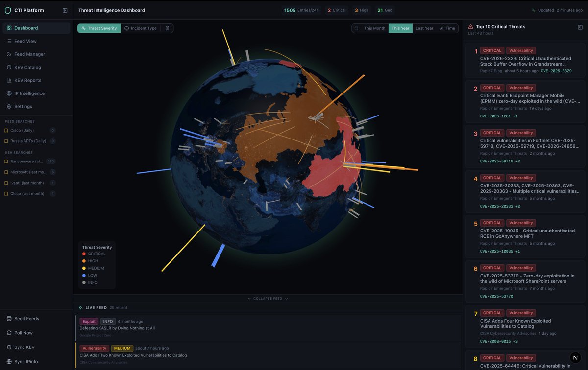
Task: Click the bookmark icon next to Ivanti (last month)
Action: pyautogui.click(x=6, y=183)
